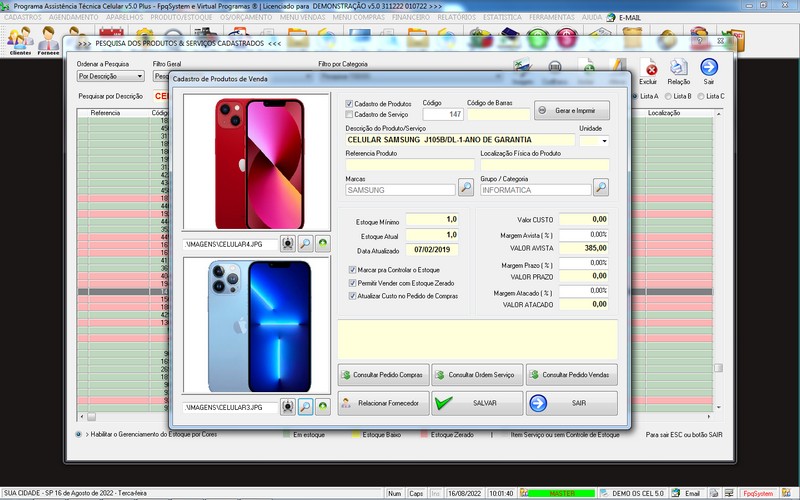Open the Clientes toolbar icon
Image resolution: width=800 pixels, height=500 pixels.
point(20,40)
